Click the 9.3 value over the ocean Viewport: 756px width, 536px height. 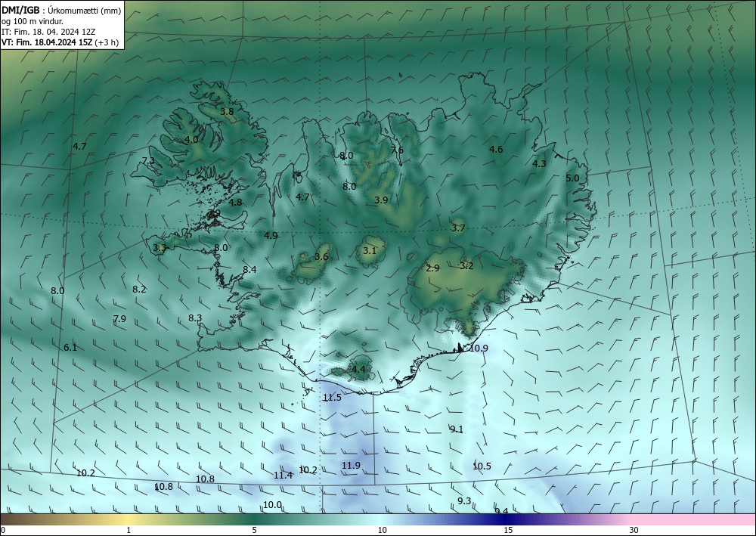point(464,500)
